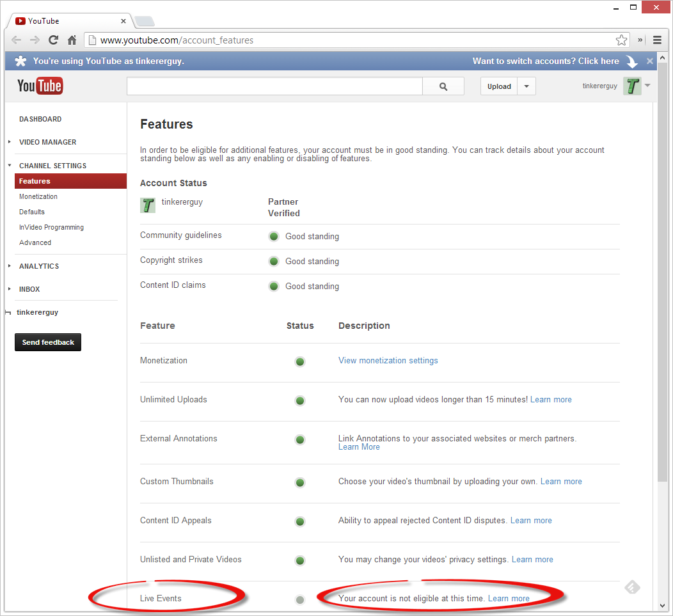673x616 pixels.
Task: Click the search magnifier button
Action: tap(443, 86)
